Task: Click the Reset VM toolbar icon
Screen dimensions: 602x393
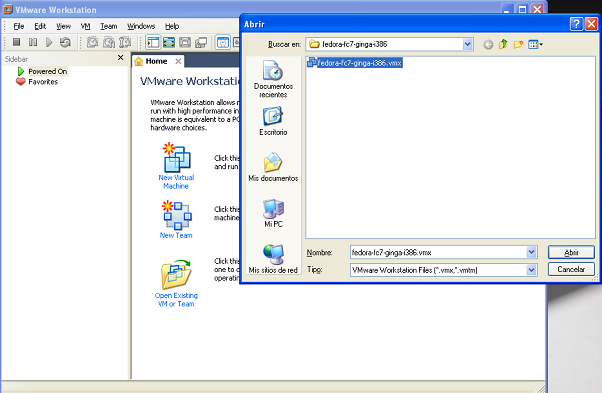Action: tap(65, 42)
